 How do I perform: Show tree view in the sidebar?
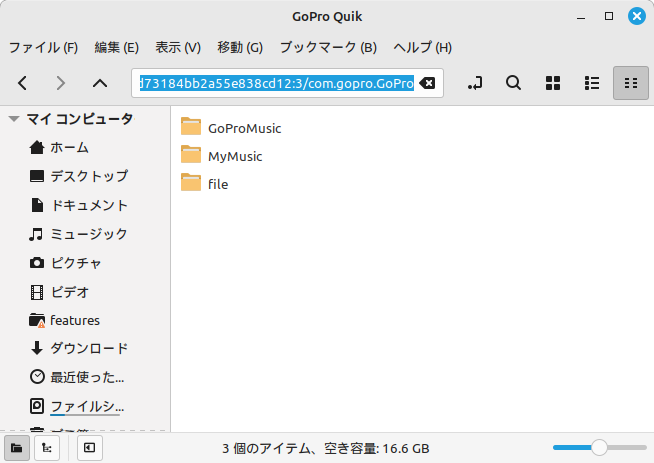click(47, 448)
